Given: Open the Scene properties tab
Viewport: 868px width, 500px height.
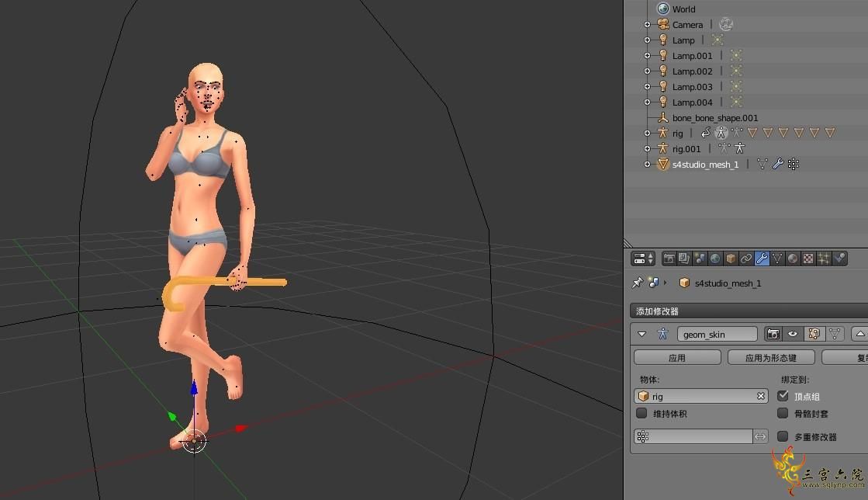Looking at the screenshot, I should pyautogui.click(x=700, y=259).
